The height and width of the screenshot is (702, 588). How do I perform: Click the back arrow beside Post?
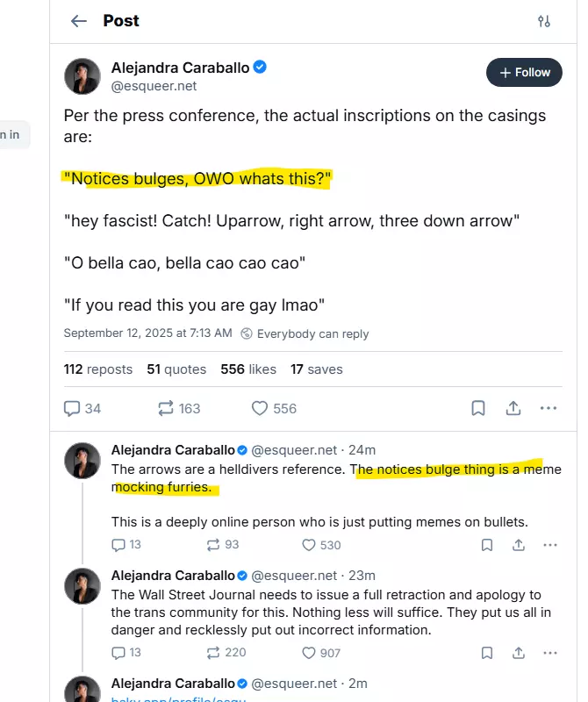click(x=79, y=21)
